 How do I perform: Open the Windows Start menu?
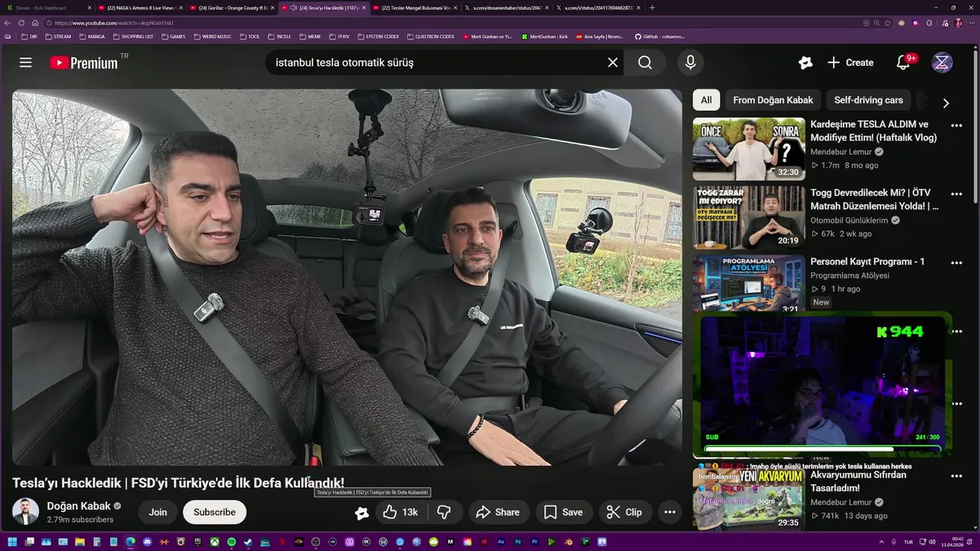coord(11,542)
